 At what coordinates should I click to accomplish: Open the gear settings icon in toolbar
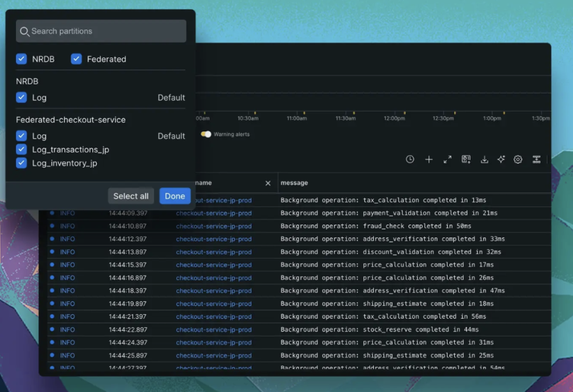518,159
